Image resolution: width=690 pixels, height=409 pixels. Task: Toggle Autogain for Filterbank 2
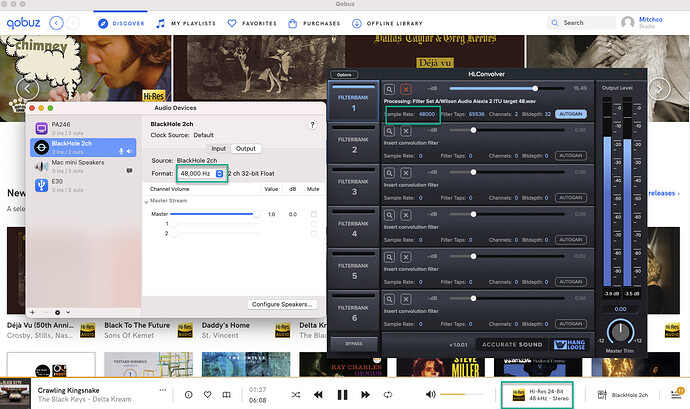tap(571, 156)
